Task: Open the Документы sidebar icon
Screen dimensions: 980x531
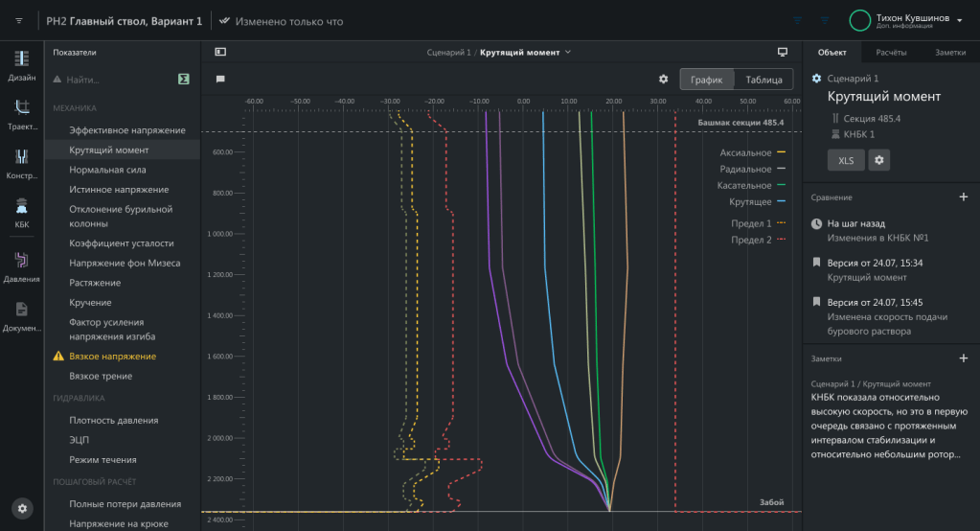Action: (x=21, y=314)
